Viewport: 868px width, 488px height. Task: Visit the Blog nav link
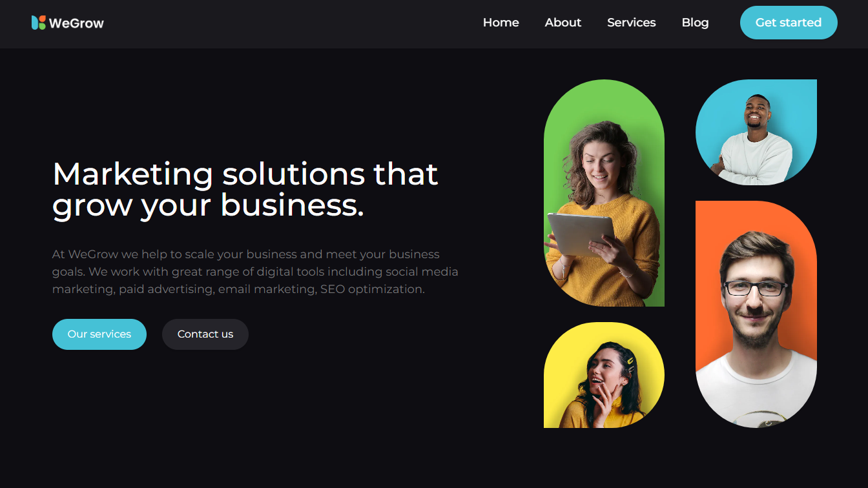tap(696, 23)
